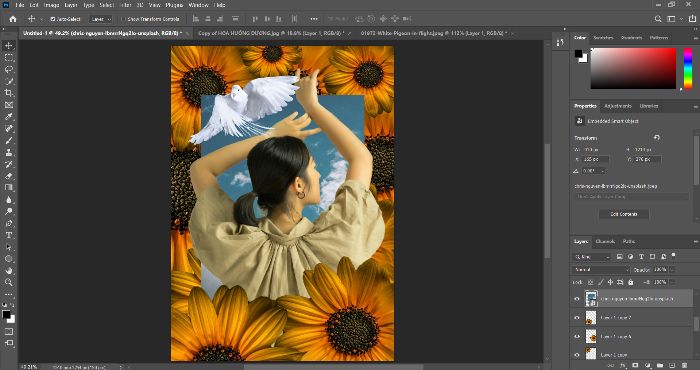Select the Ellipse shape tool
The image size is (700, 370).
click(x=8, y=258)
